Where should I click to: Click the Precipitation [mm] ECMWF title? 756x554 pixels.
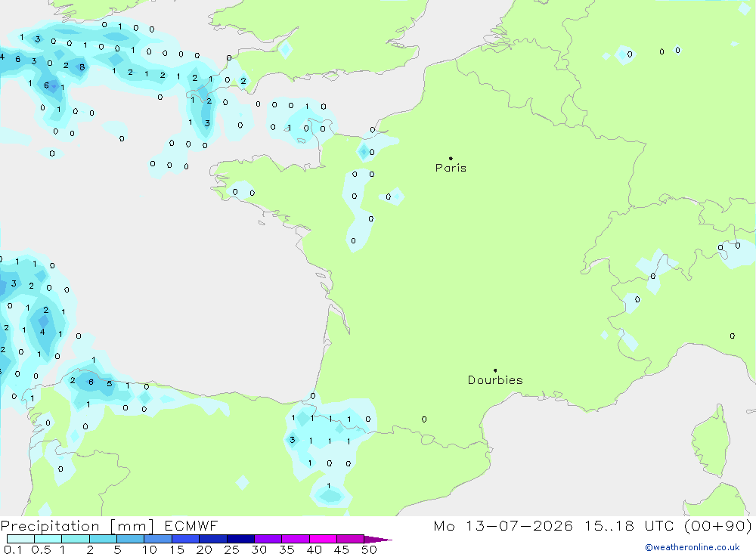(110, 525)
